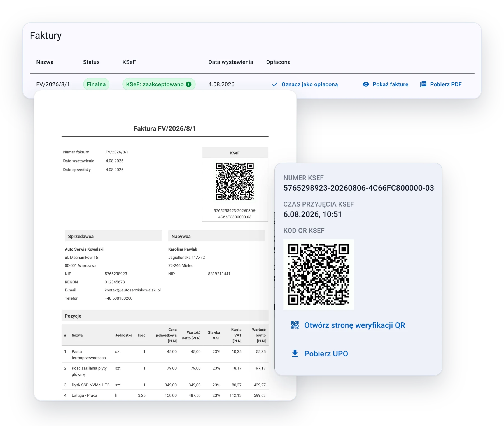The width and height of the screenshot is (504, 426).
Task: Click the PDF icon beside Pobierz PDF
Action: pyautogui.click(x=423, y=84)
